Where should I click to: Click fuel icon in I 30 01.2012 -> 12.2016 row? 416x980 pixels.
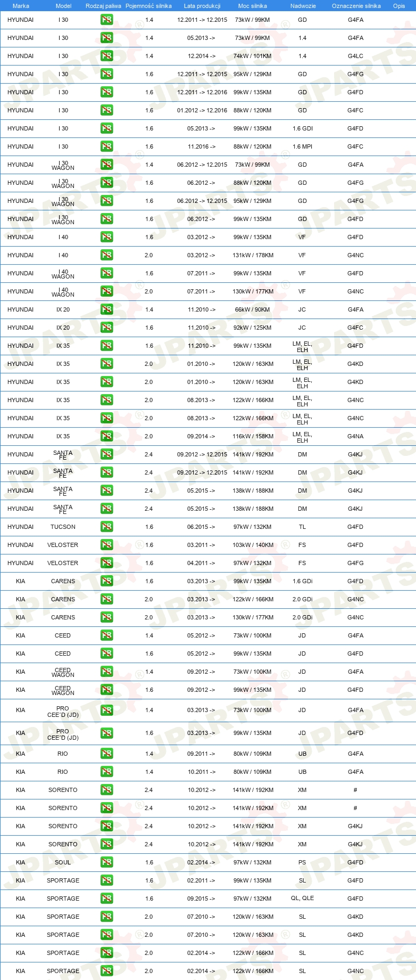coord(106,110)
